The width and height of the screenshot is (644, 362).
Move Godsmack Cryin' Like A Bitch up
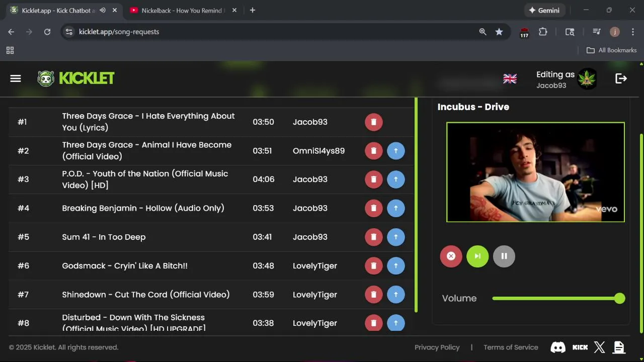click(396, 266)
